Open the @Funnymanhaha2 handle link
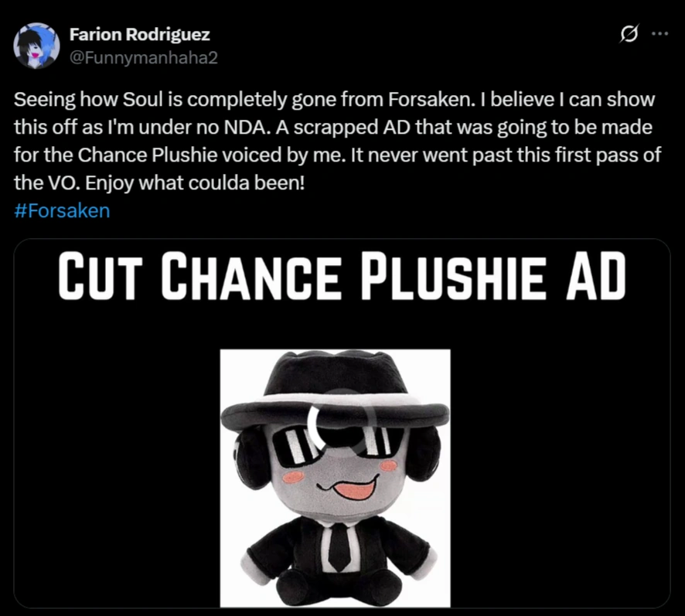685x616 pixels. (x=143, y=58)
